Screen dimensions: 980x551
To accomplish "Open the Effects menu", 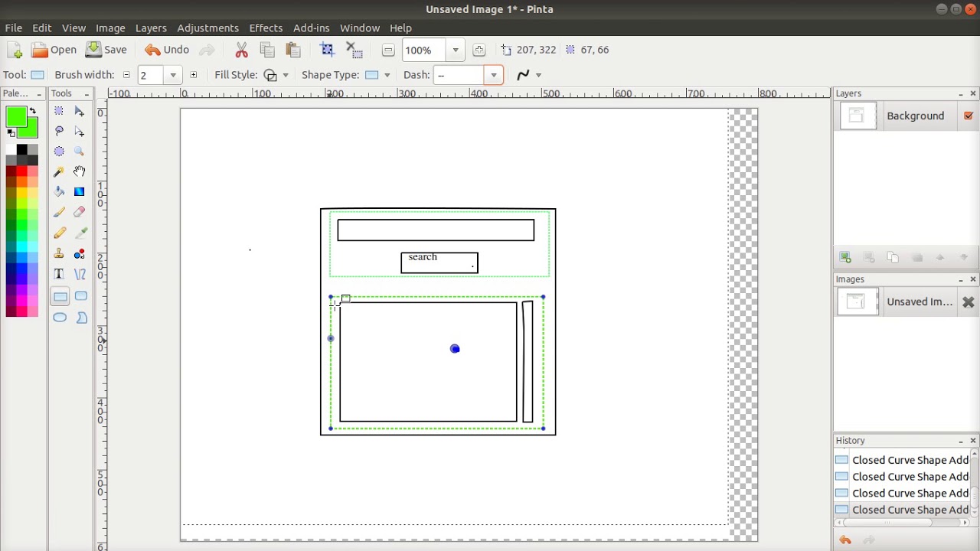I will pos(266,28).
